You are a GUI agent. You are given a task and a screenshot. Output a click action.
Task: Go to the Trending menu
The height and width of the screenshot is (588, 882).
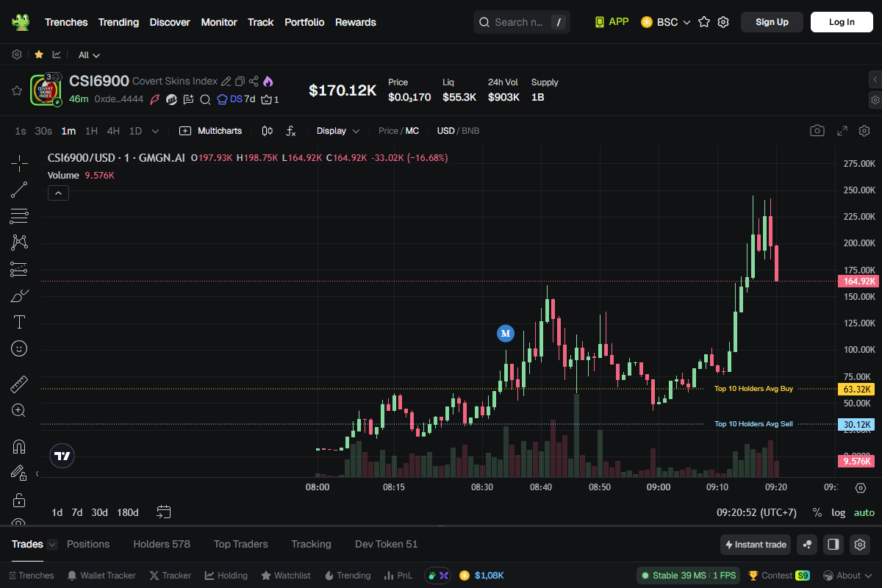pos(118,22)
